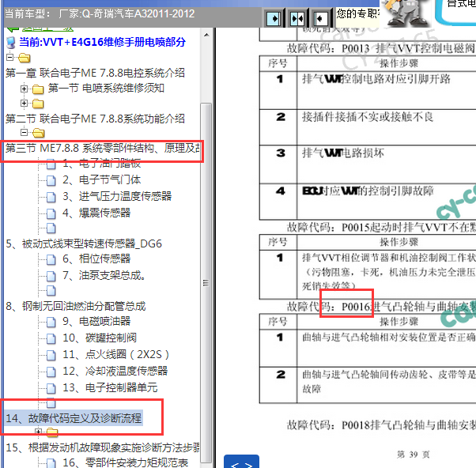
Task: Click the 您的专职 banner text
Action: [x=357, y=13]
